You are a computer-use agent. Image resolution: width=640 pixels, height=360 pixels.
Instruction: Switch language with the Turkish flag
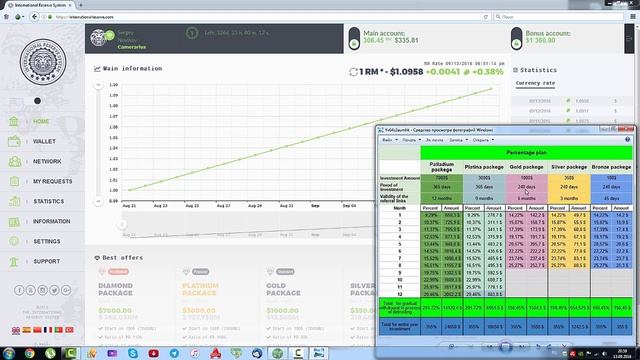coord(69,330)
